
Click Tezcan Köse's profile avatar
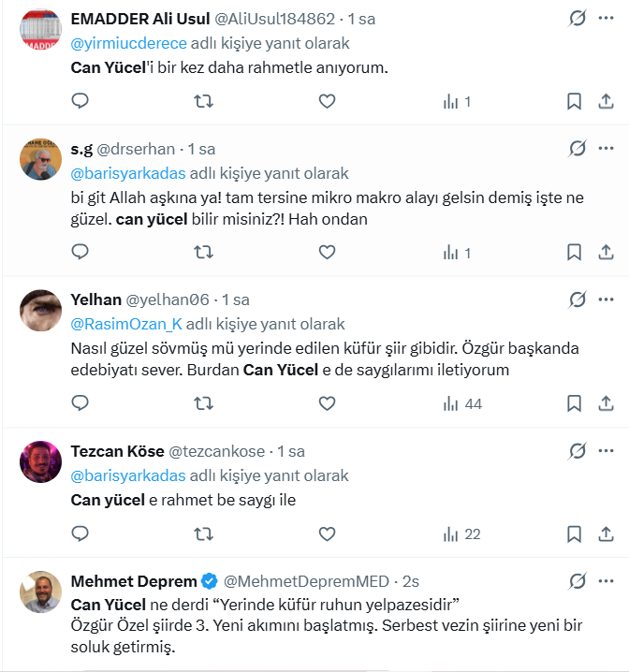tap(41, 461)
